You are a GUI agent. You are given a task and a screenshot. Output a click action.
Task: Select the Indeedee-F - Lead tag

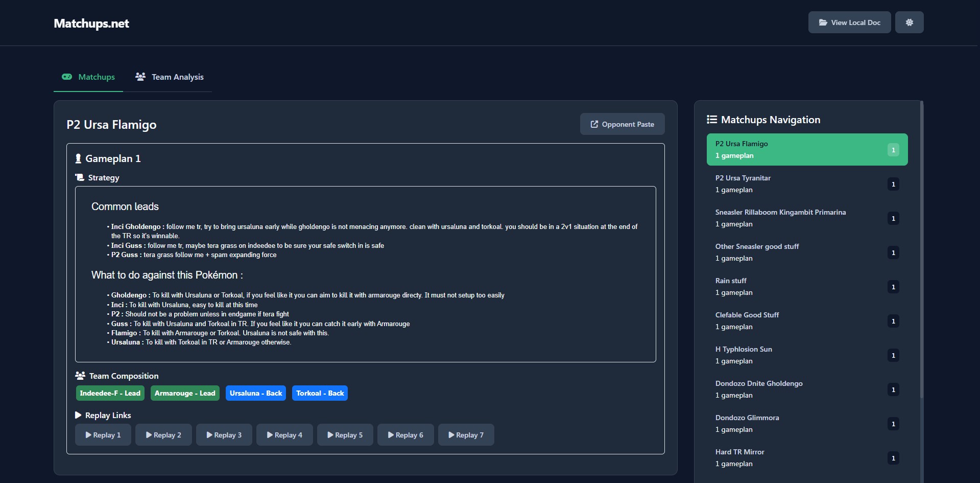110,393
